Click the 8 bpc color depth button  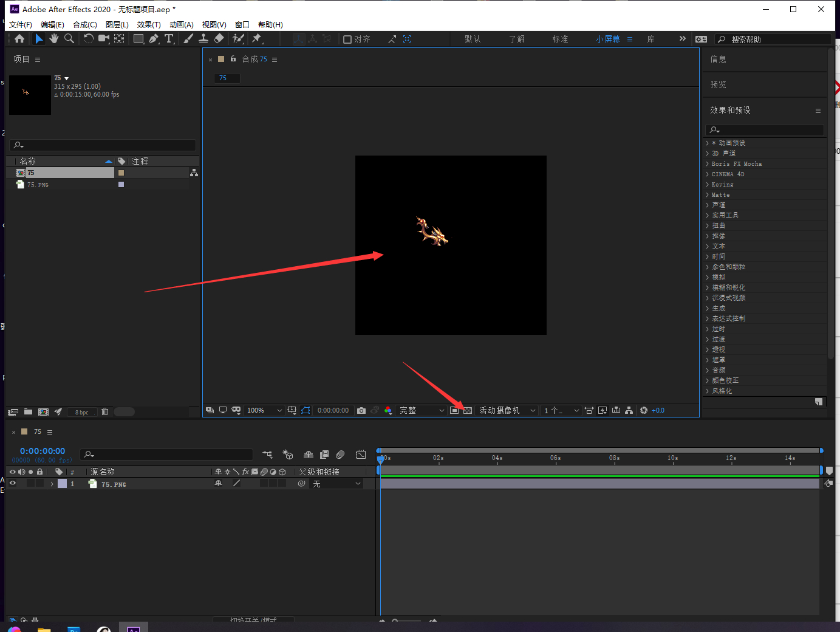click(81, 412)
